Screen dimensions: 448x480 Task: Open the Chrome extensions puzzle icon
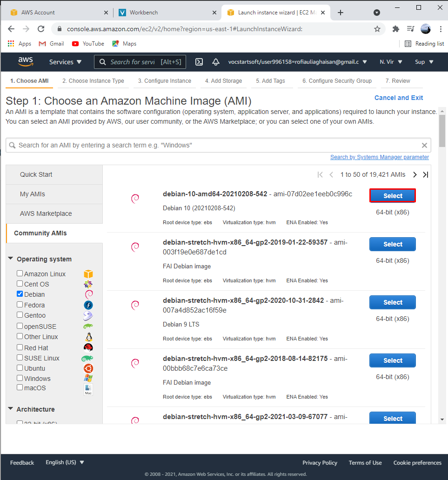coord(395,29)
